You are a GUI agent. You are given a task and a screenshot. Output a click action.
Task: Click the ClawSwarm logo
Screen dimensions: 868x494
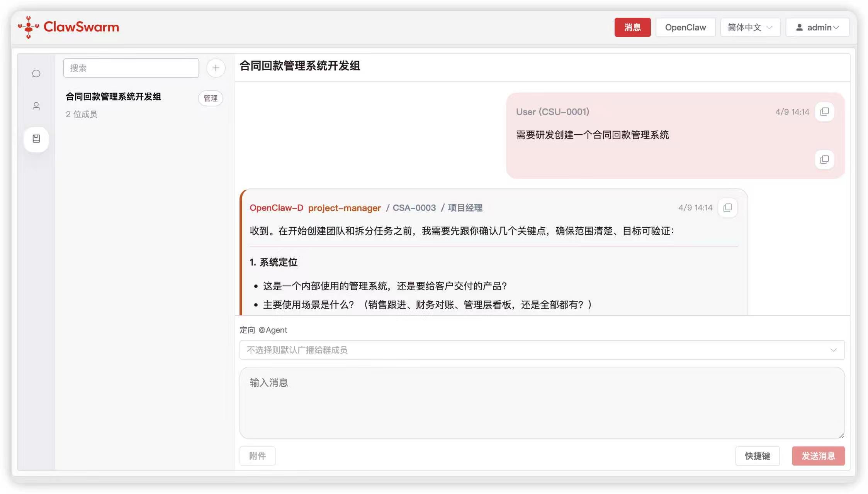coord(68,27)
